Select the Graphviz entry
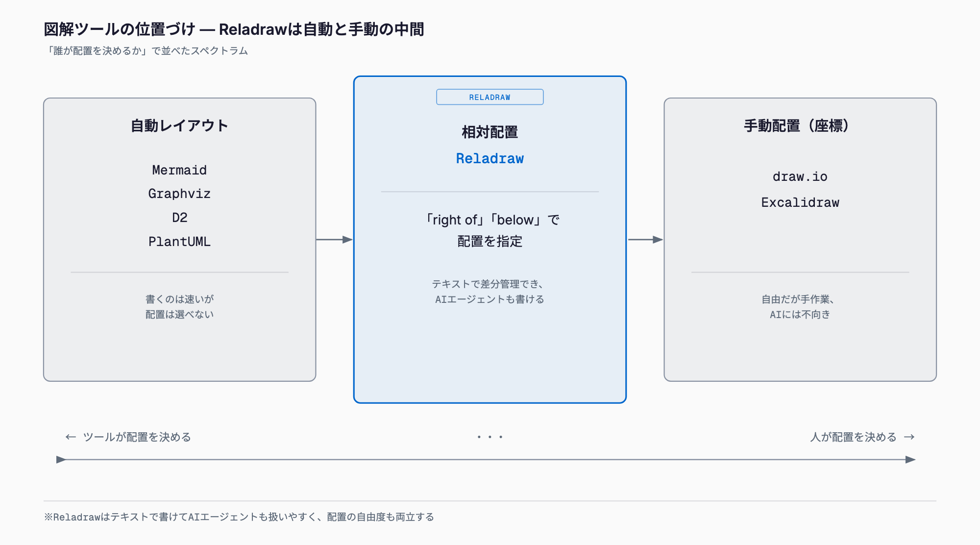Image resolution: width=980 pixels, height=545 pixels. pyautogui.click(x=179, y=194)
